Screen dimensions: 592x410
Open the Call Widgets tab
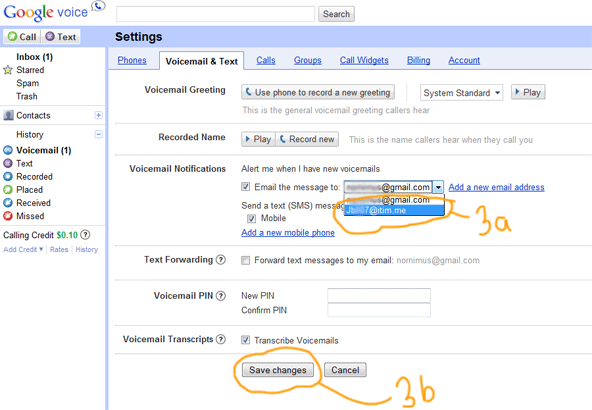coord(364,60)
